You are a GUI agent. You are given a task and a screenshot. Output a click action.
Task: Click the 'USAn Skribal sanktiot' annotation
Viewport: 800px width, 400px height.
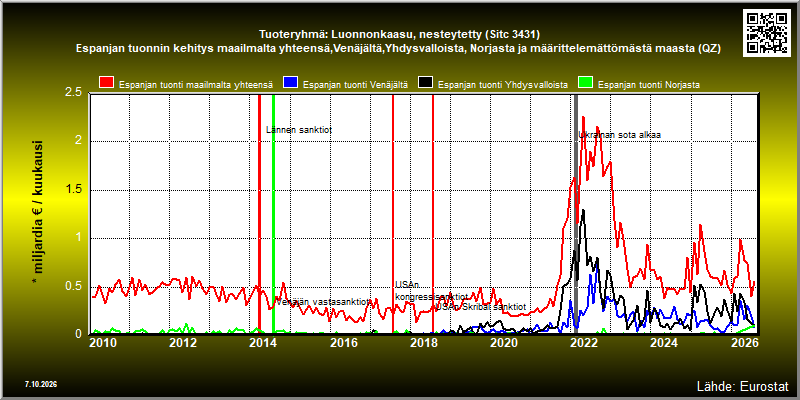[480, 307]
